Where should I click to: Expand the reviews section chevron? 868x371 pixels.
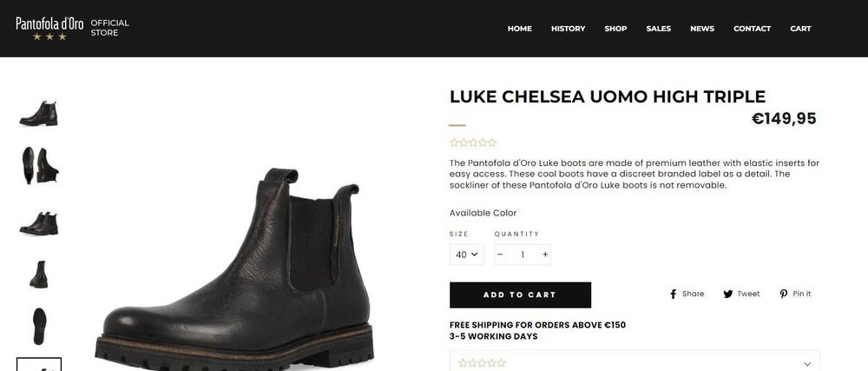point(807,364)
